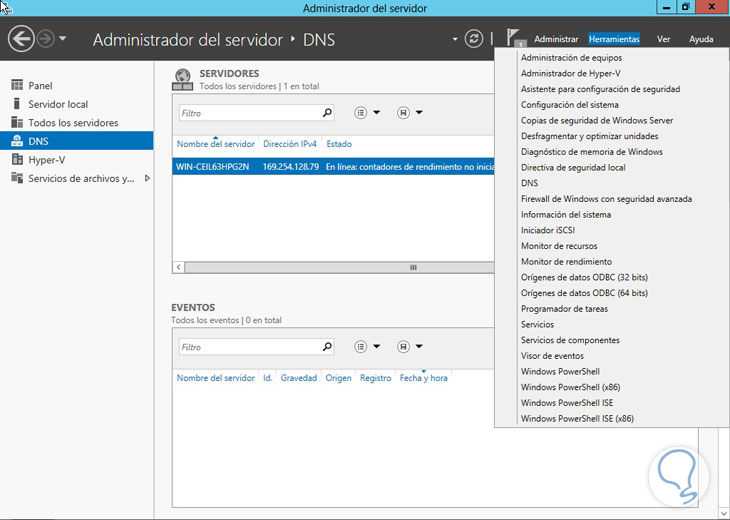Open Servidores list view options icon
Screen dimensions: 730x520
point(361,113)
